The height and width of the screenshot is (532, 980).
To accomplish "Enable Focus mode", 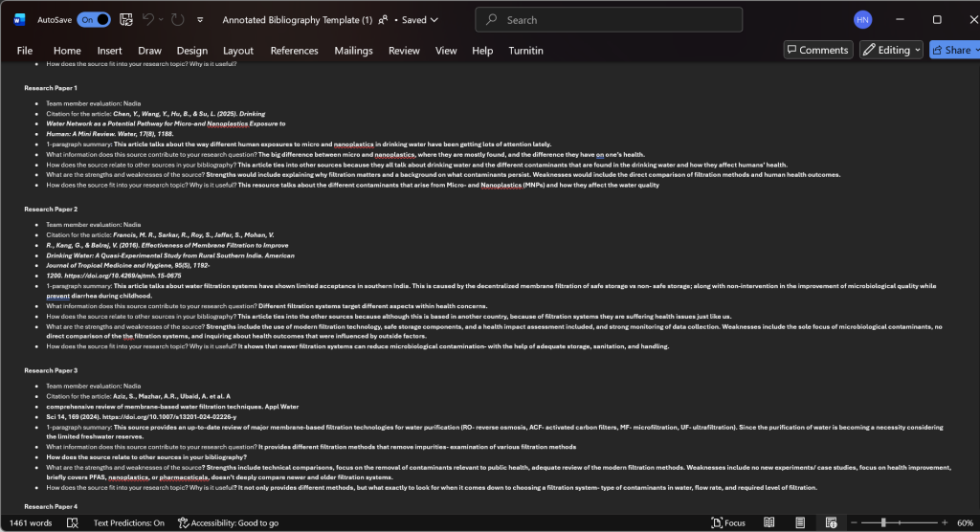I will coord(728,523).
